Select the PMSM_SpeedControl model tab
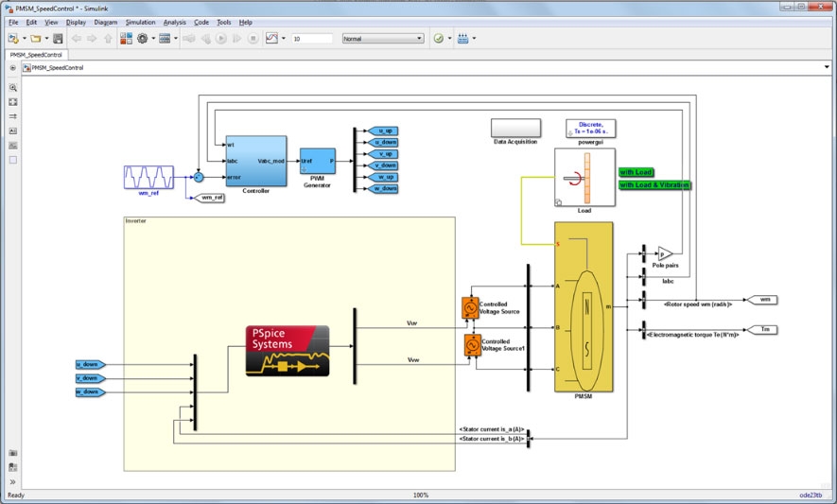This screenshot has height=504, width=837. pos(34,55)
